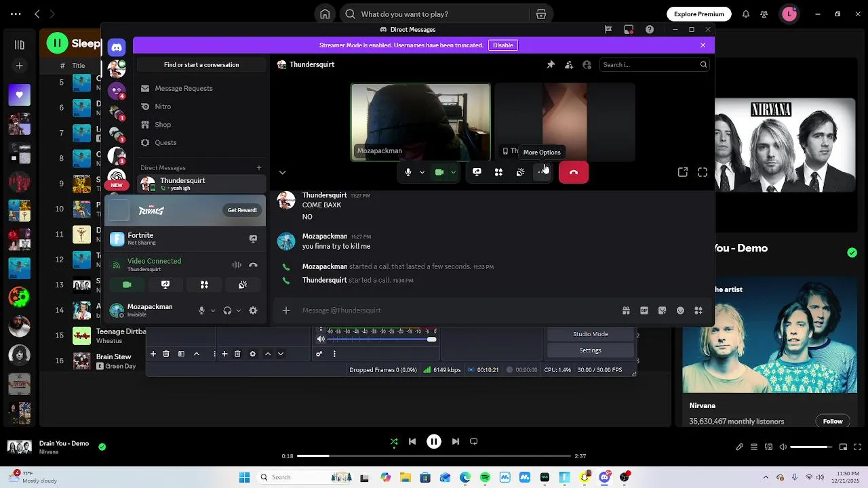Collapse call view chevron below videos
The width and height of the screenshot is (868, 488).
pos(282,172)
